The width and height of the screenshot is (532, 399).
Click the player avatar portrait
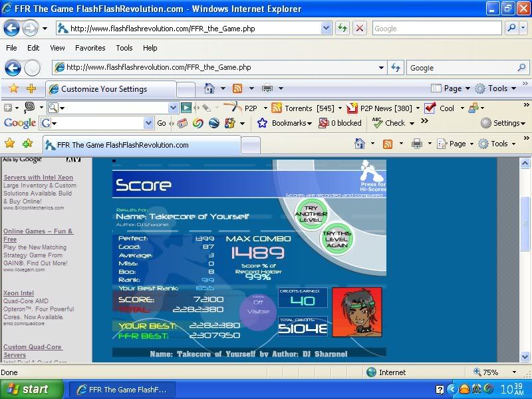(356, 312)
